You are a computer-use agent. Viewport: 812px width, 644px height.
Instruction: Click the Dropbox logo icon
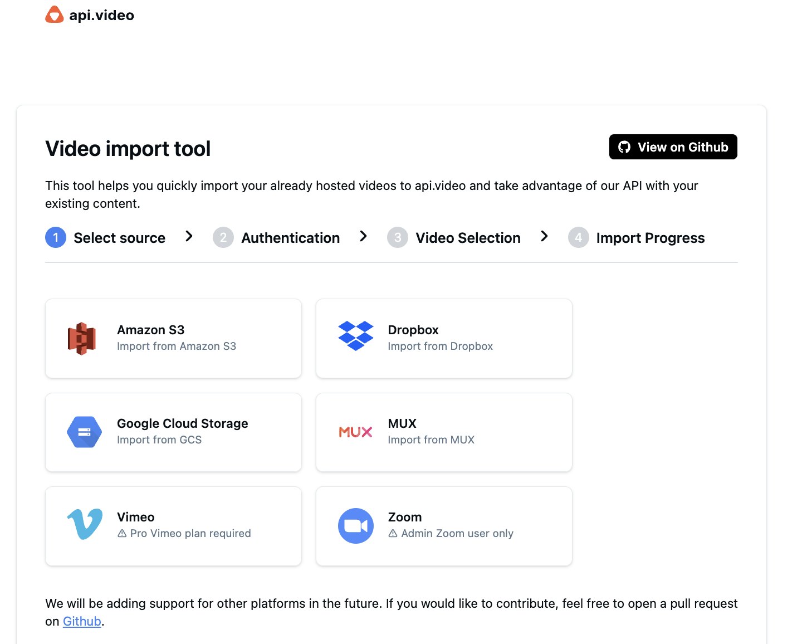[x=355, y=336]
